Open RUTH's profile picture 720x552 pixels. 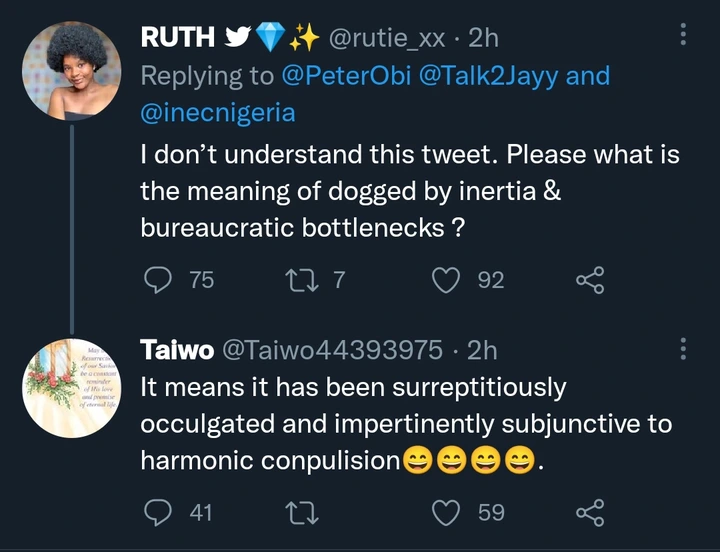[x=72, y=68]
